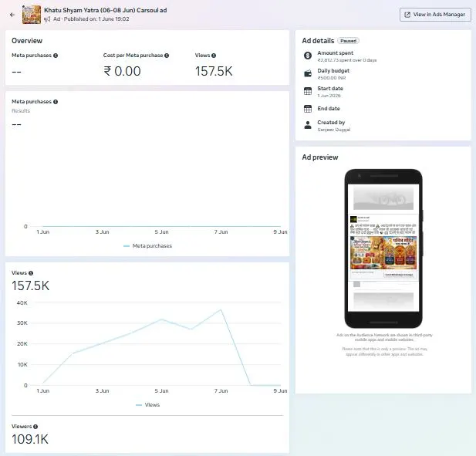Go back using the left arrow icon

pyautogui.click(x=12, y=14)
